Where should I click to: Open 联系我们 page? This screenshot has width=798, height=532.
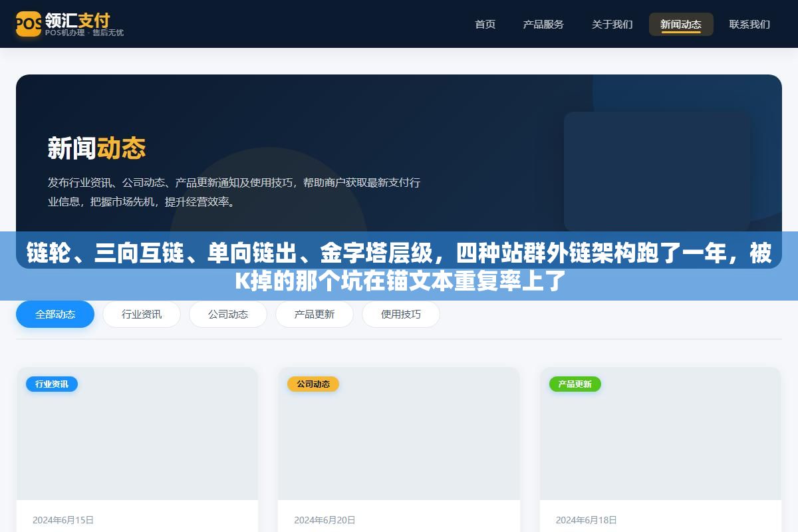click(749, 24)
